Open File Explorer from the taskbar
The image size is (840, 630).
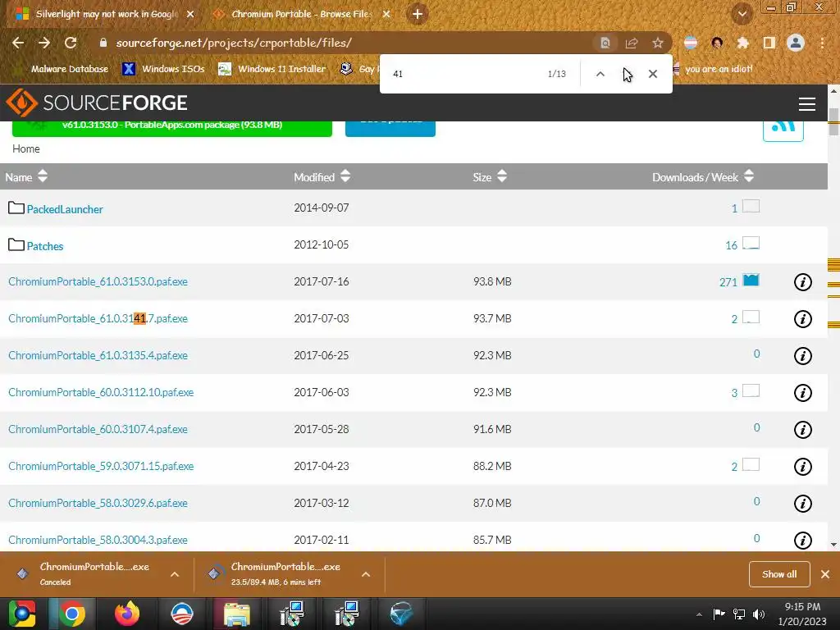pos(236,614)
